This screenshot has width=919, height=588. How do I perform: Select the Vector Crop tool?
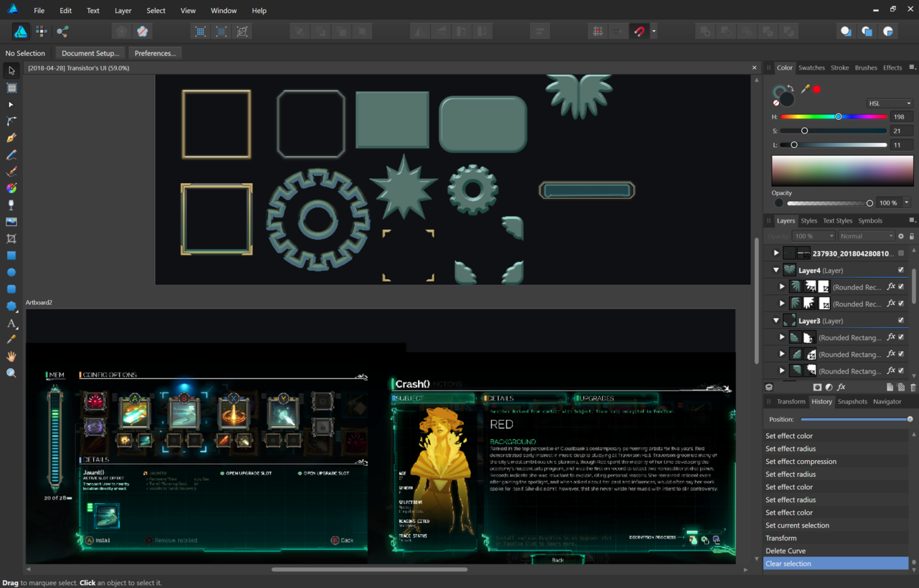point(11,238)
